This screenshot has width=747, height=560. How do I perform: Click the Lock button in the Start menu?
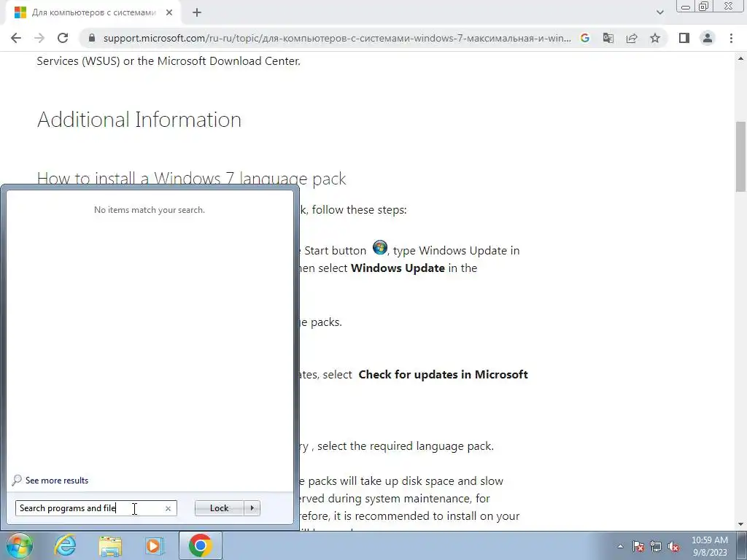219,508
